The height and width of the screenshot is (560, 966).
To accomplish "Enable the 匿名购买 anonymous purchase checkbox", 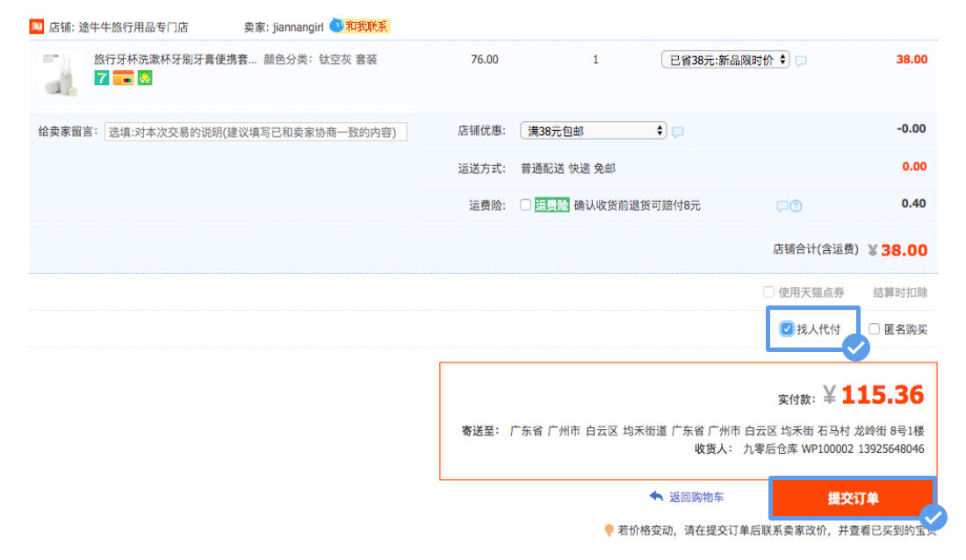I will 874,328.
